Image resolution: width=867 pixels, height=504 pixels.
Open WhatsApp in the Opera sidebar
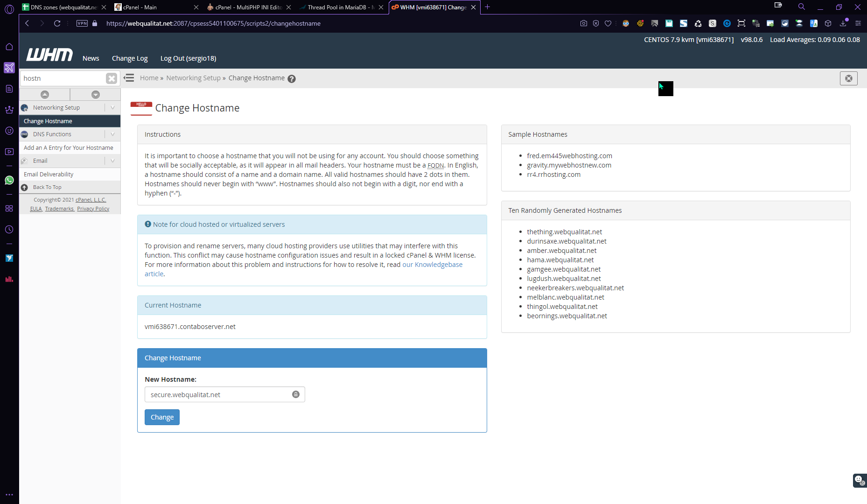pyautogui.click(x=9, y=180)
